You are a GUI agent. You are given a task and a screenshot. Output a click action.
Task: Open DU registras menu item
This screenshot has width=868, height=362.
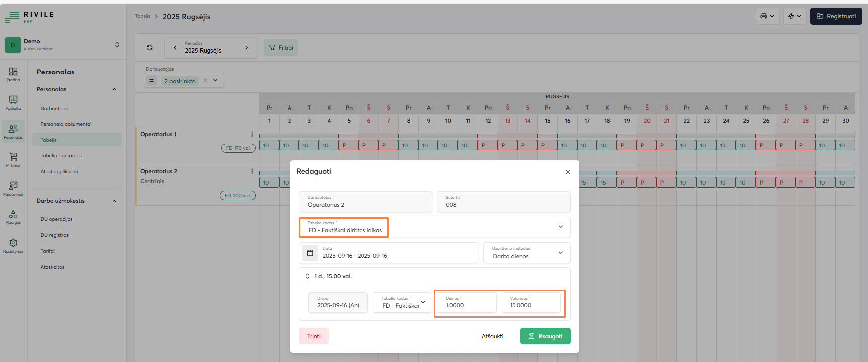(x=55, y=235)
